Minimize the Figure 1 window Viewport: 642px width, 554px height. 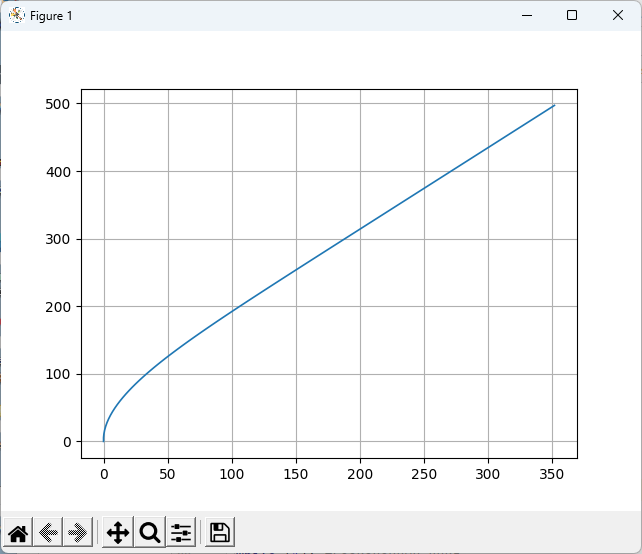click(x=526, y=15)
